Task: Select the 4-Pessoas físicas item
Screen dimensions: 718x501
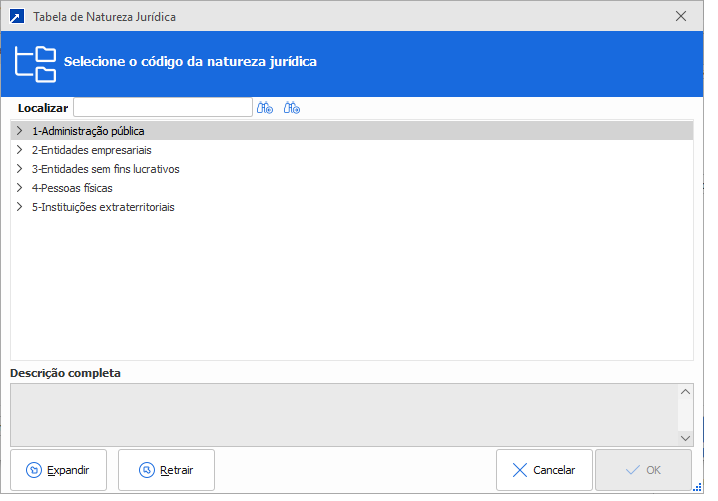Action: pos(72,188)
